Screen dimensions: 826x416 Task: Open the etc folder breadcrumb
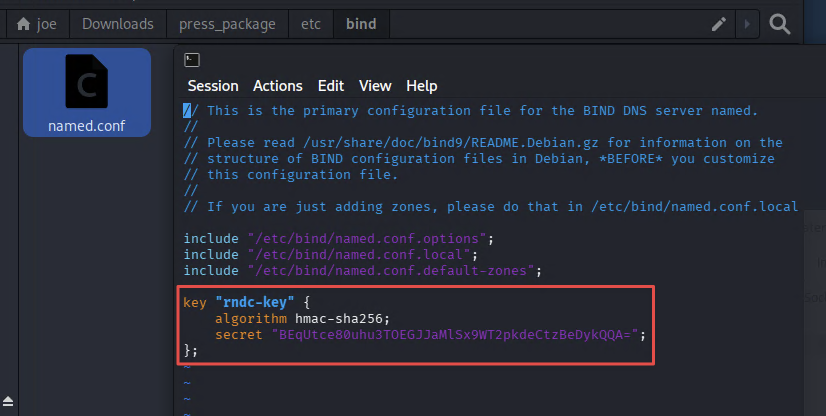[x=311, y=24]
